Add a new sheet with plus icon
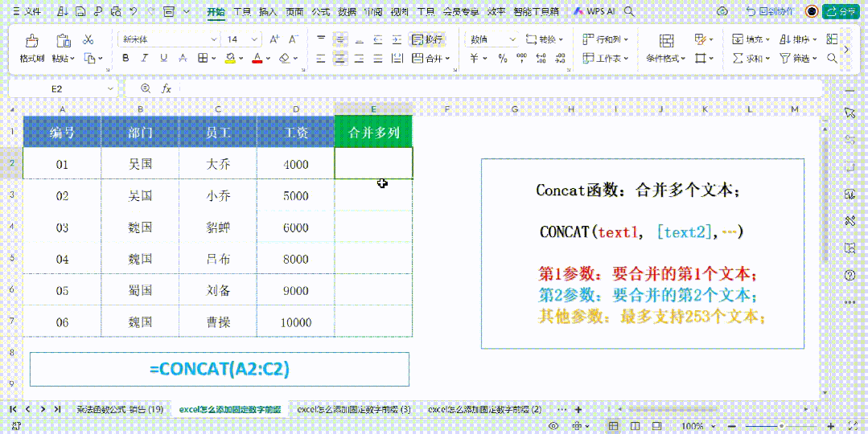This screenshot has width=868, height=434. click(x=578, y=410)
